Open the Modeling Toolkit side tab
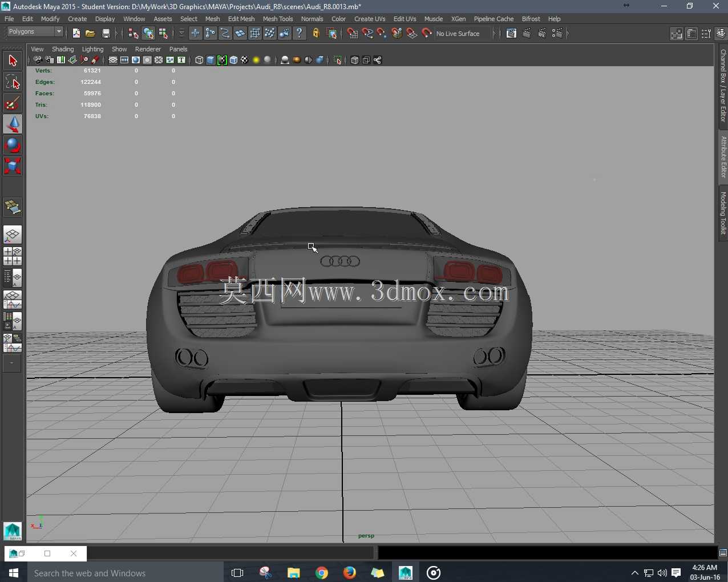Screen dimensions: 728x582 click(x=723, y=213)
